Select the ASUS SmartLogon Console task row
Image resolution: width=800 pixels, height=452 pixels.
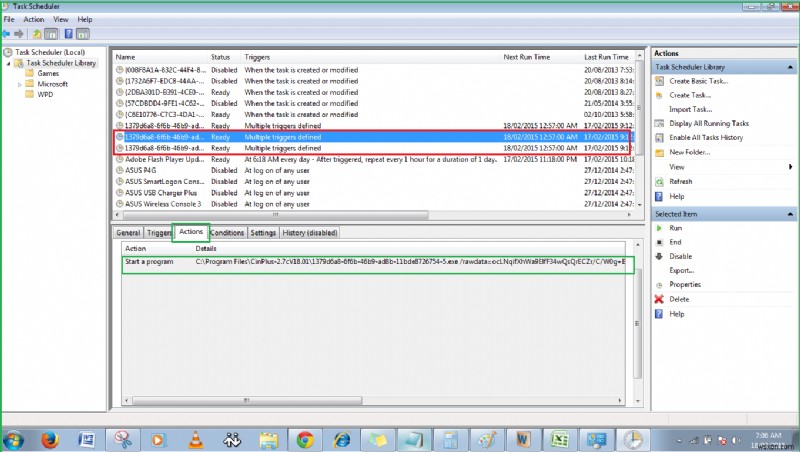point(374,182)
